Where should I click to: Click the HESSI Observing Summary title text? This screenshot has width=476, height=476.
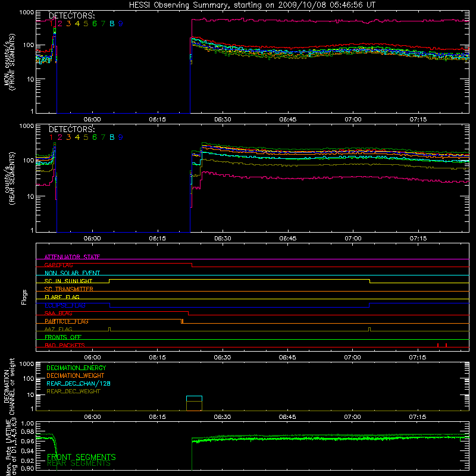[252, 5]
